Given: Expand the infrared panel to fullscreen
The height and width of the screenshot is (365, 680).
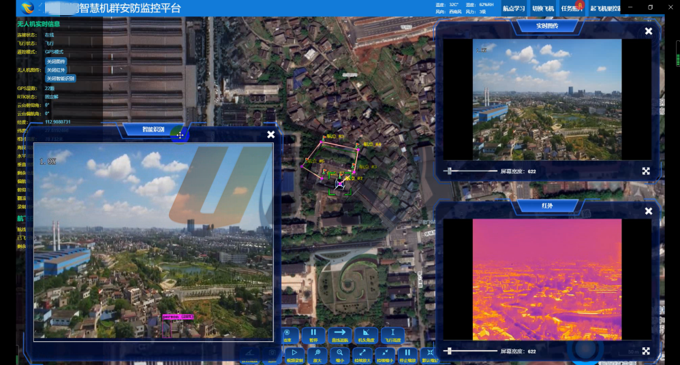Looking at the screenshot, I should point(646,351).
